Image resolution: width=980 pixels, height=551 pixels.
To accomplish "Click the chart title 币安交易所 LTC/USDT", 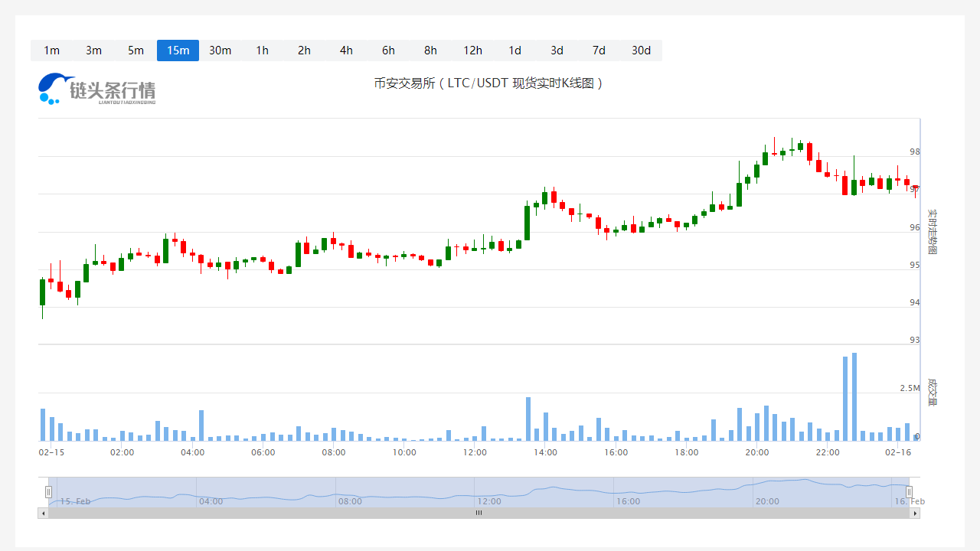I will 489,83.
